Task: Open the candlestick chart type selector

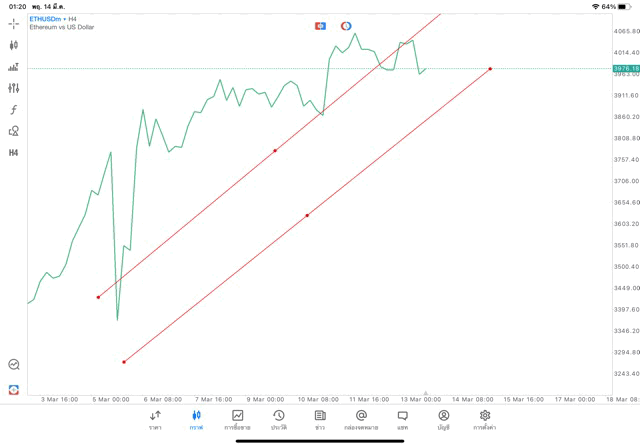Action: 14,45
